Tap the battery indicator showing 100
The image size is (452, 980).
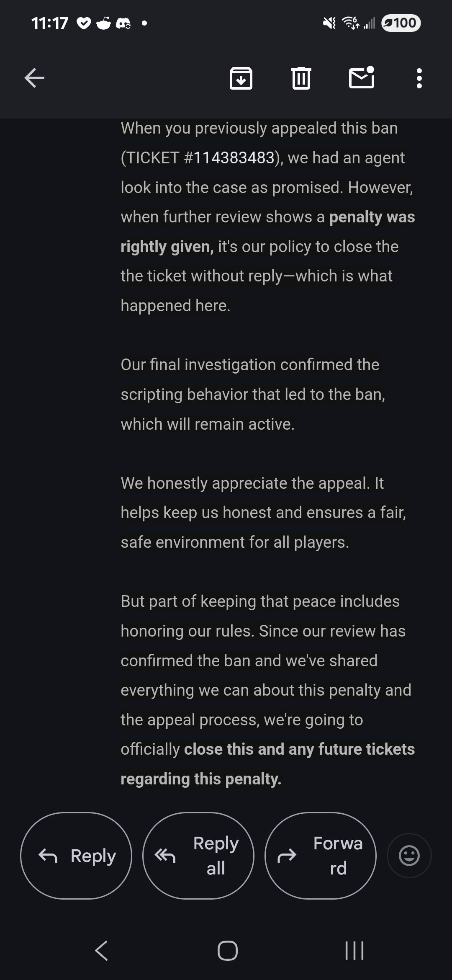[x=401, y=23]
